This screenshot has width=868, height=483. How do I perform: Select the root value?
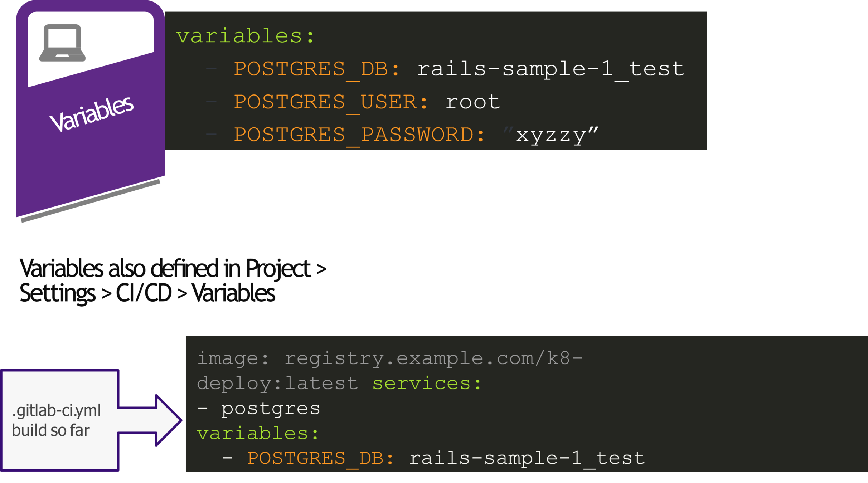472,102
